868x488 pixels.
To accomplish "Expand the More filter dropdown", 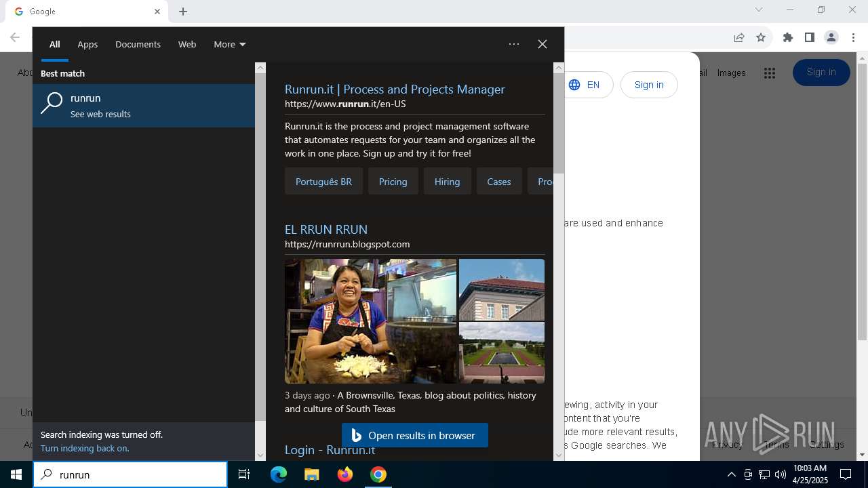I will [x=230, y=44].
